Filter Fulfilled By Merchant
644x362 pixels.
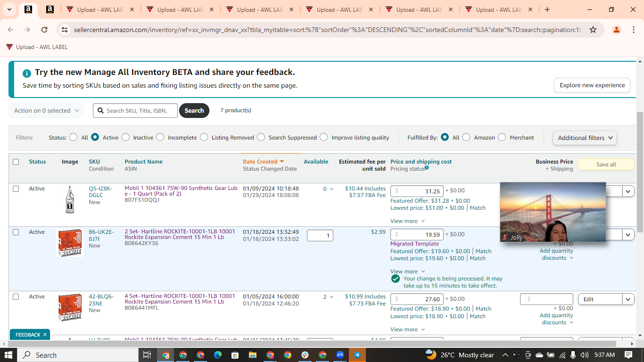click(502, 137)
